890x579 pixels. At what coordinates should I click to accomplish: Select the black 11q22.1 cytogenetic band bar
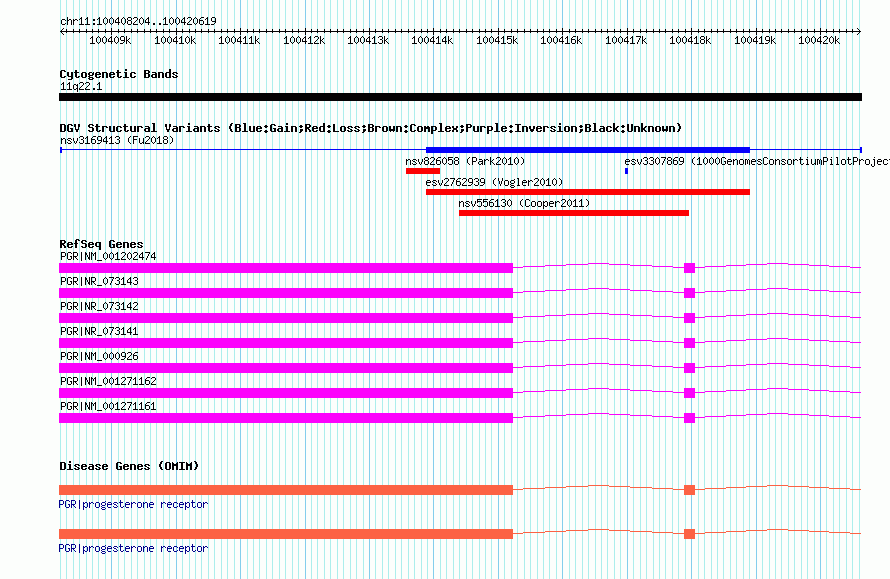(x=460, y=97)
